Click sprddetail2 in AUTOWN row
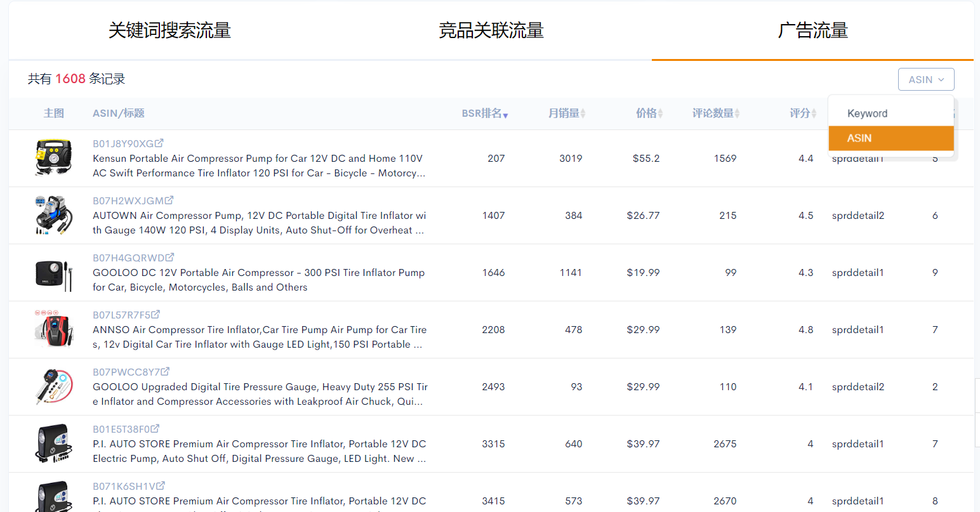 coord(858,216)
